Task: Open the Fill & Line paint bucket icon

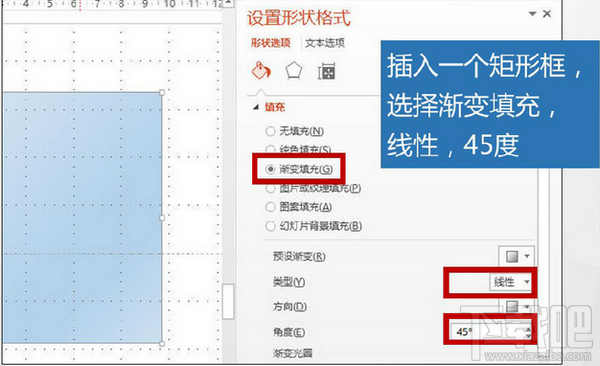Action: (261, 71)
